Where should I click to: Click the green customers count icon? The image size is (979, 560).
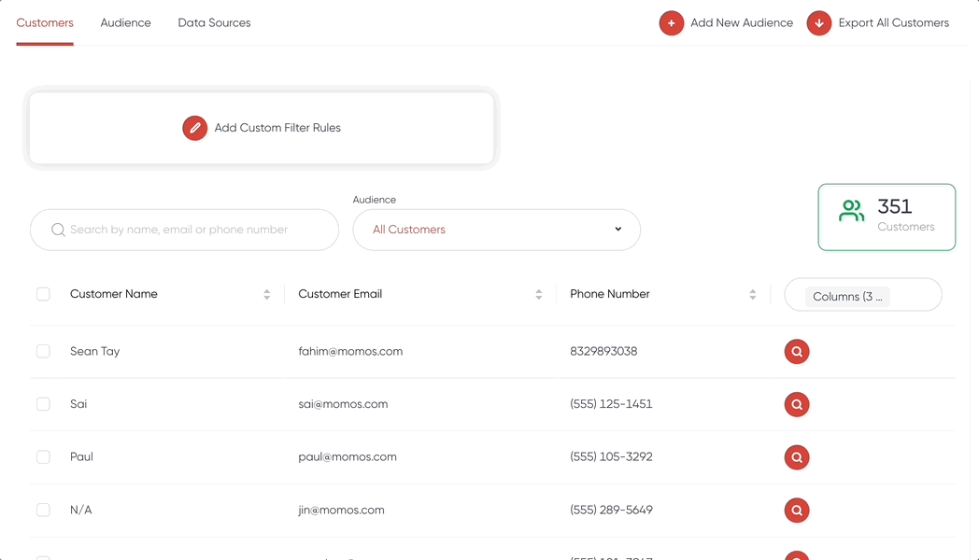click(x=852, y=211)
